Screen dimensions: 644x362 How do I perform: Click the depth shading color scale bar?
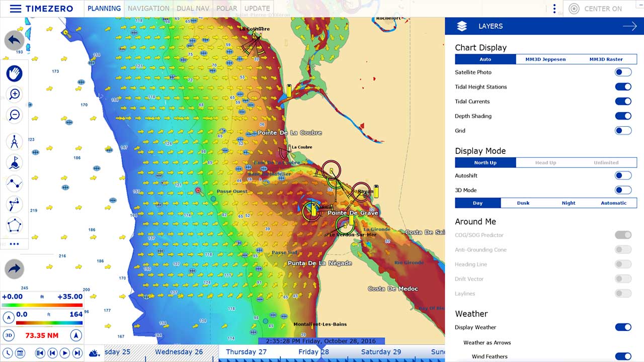pos(42,323)
